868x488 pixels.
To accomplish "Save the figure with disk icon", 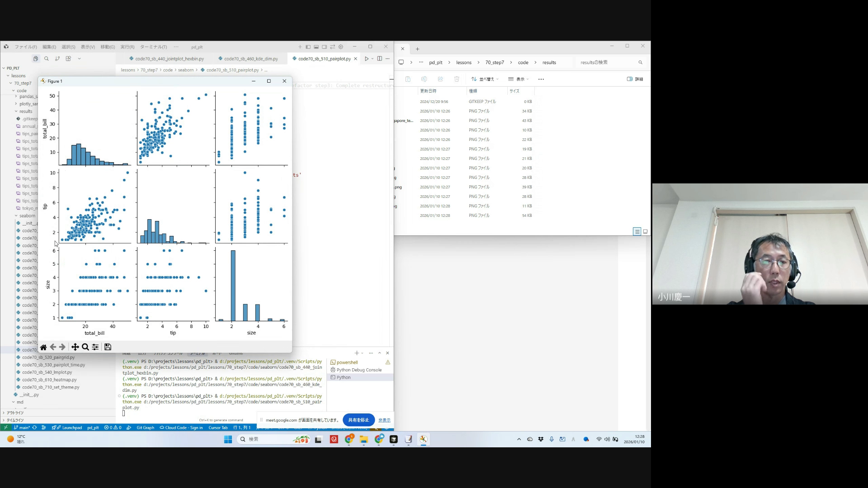I will (108, 347).
